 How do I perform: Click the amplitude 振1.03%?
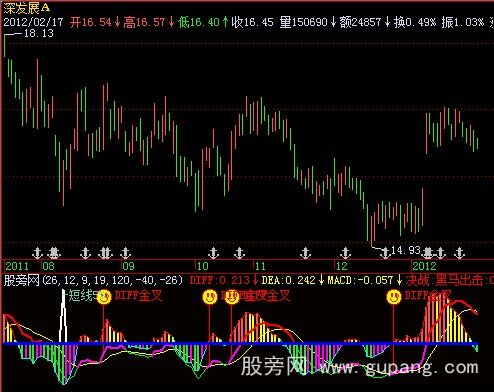[x=463, y=22]
